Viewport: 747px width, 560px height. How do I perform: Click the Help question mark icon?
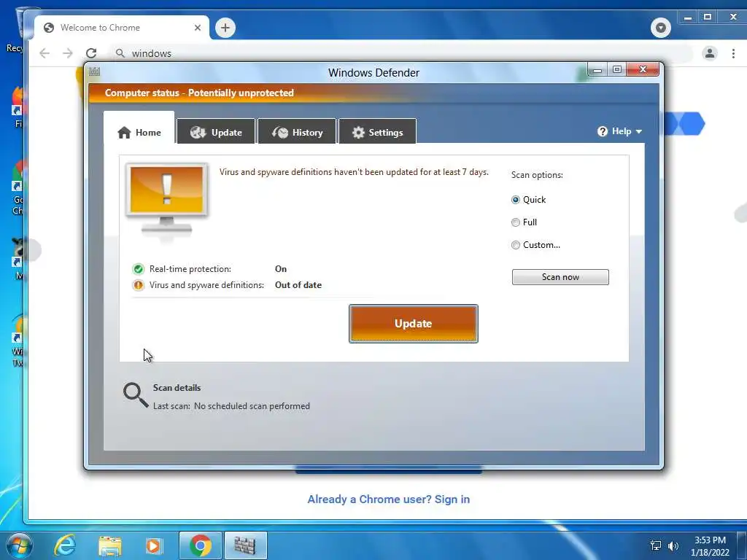coord(602,131)
